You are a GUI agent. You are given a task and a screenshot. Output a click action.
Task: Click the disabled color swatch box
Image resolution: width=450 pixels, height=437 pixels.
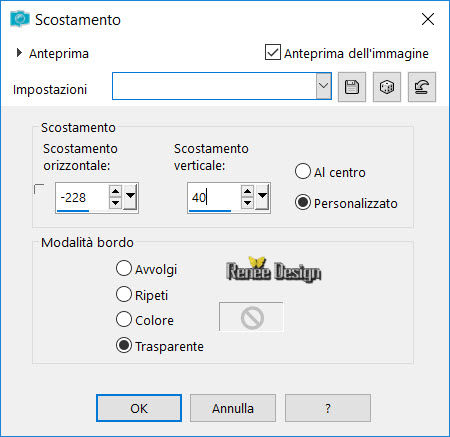[251, 317]
